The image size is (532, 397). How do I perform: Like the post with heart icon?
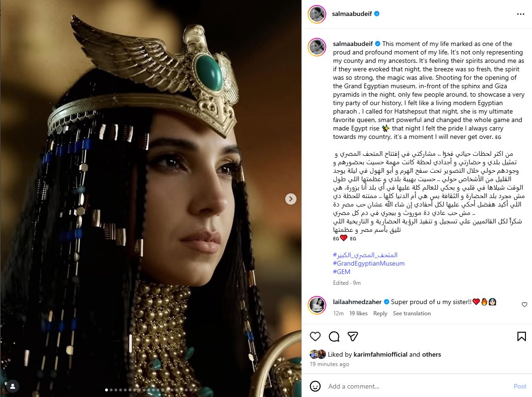(315, 336)
